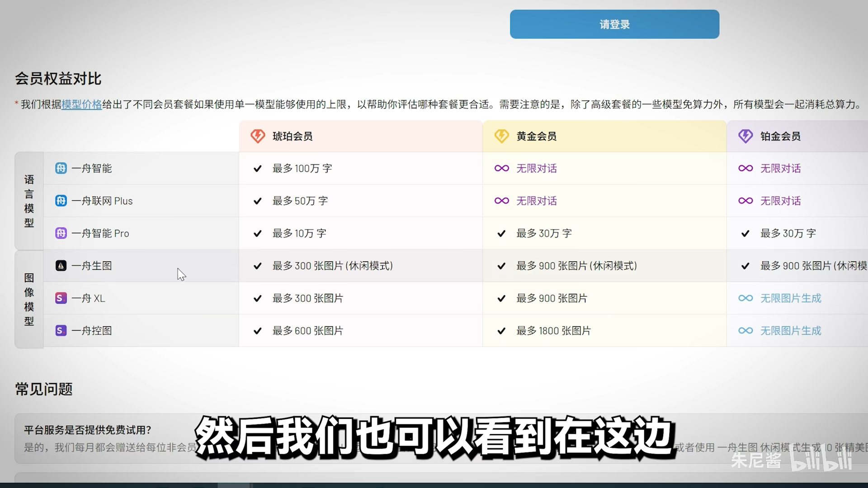Select the 黄金会员 column header

point(604,136)
